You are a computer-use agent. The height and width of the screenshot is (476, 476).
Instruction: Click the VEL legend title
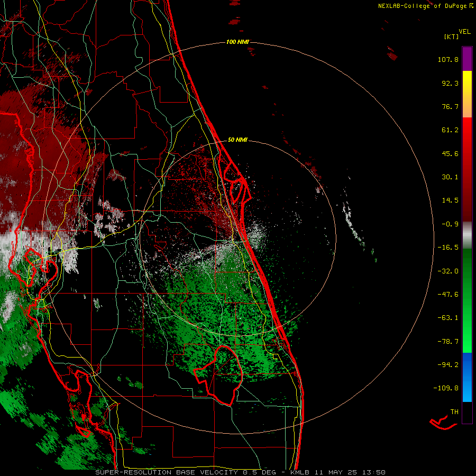464,32
